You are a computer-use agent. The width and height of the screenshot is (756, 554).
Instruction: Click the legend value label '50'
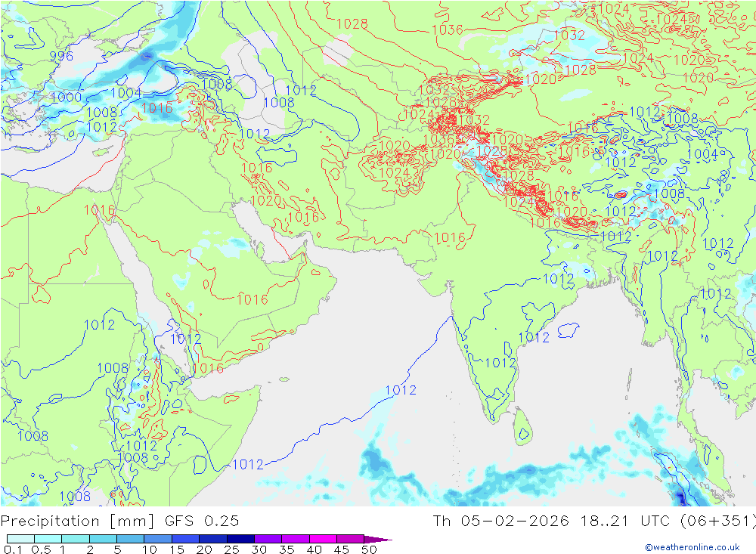coord(369,549)
